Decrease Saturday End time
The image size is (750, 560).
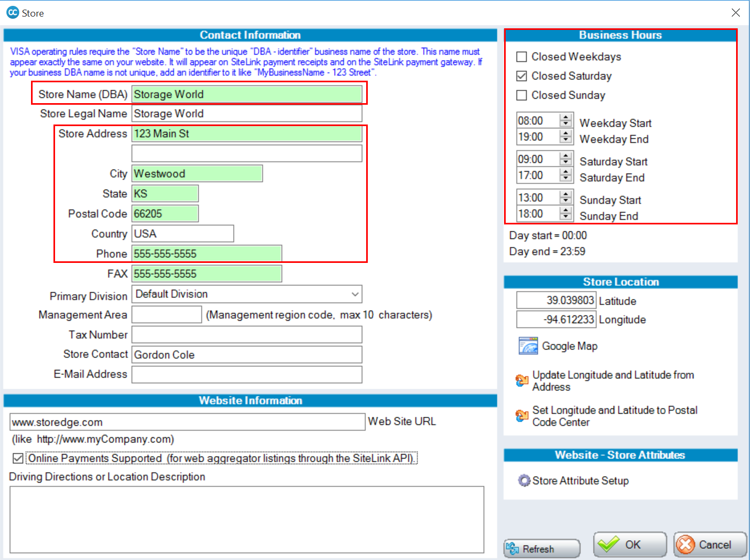point(566,178)
